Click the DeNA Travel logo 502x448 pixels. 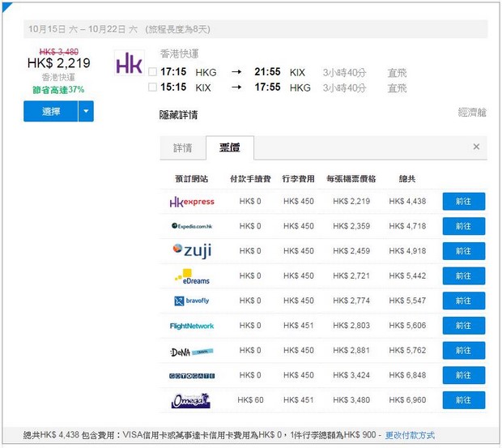192,352
